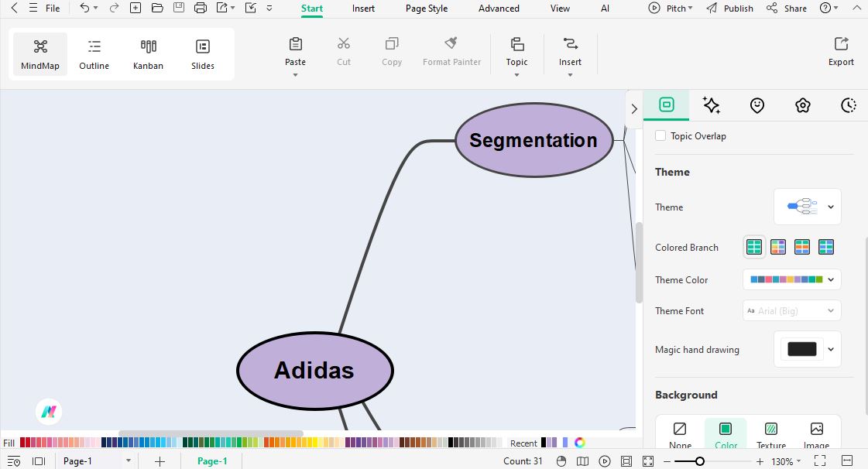The height and width of the screenshot is (469, 868).
Task: Open the emoji sticker panel tab
Action: tap(757, 105)
